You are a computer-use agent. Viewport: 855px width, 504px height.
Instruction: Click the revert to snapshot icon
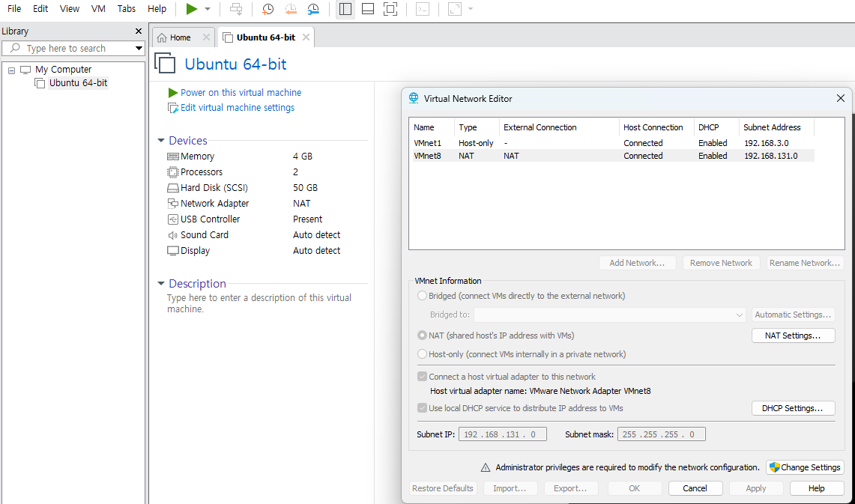point(291,9)
